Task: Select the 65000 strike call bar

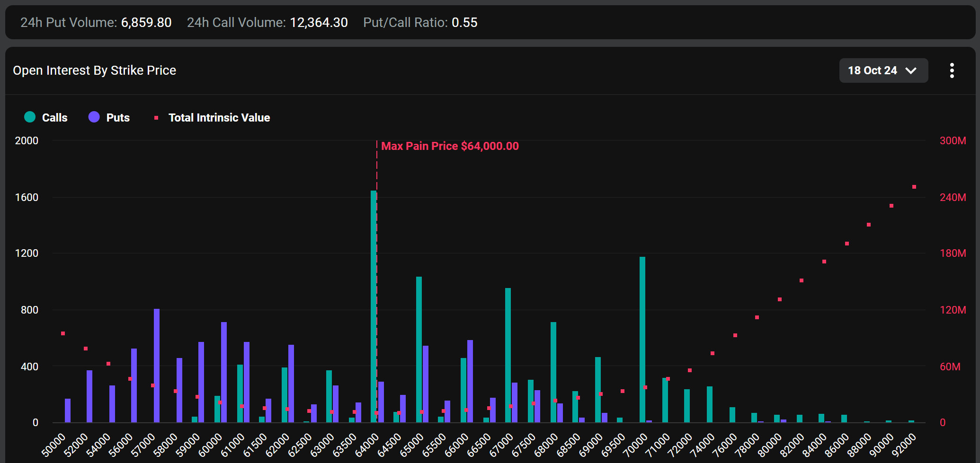Action: [x=419, y=349]
